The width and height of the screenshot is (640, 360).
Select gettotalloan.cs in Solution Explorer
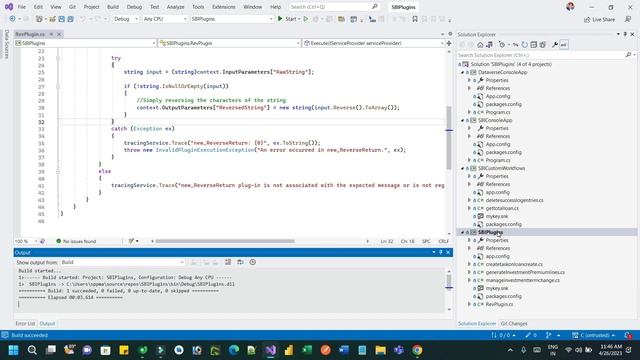(502, 208)
